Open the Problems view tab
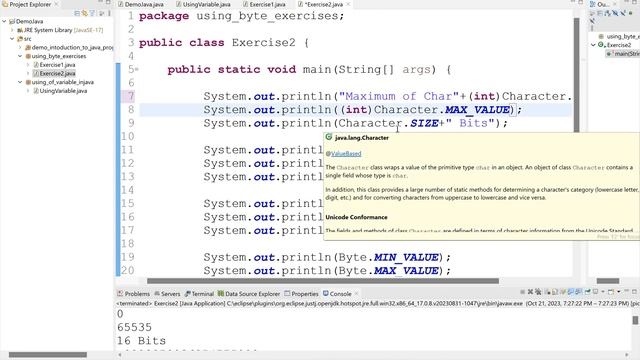The image size is (640, 360). click(133, 293)
